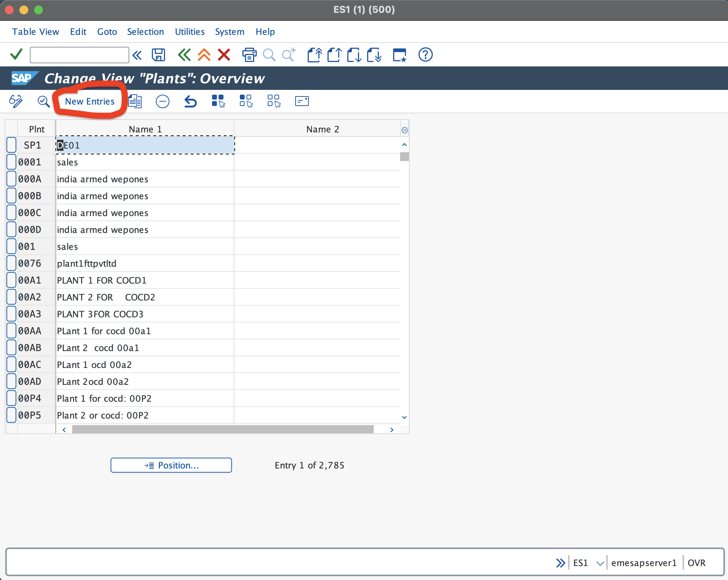Open table settings gear icon
Viewport: 728px width, 580px height.
click(405, 130)
